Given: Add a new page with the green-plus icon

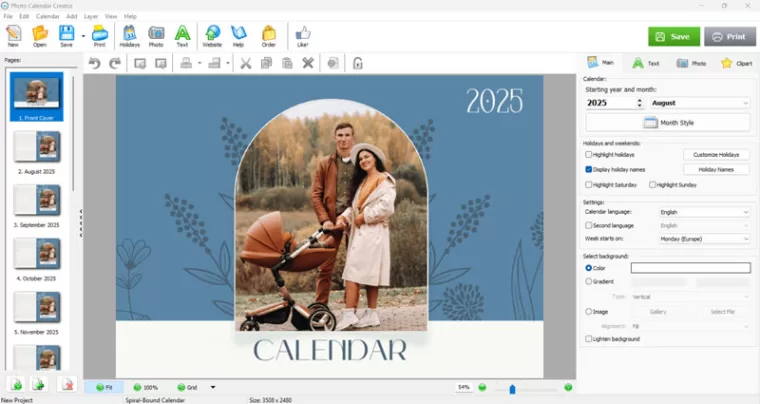Looking at the screenshot, I should 17,385.
